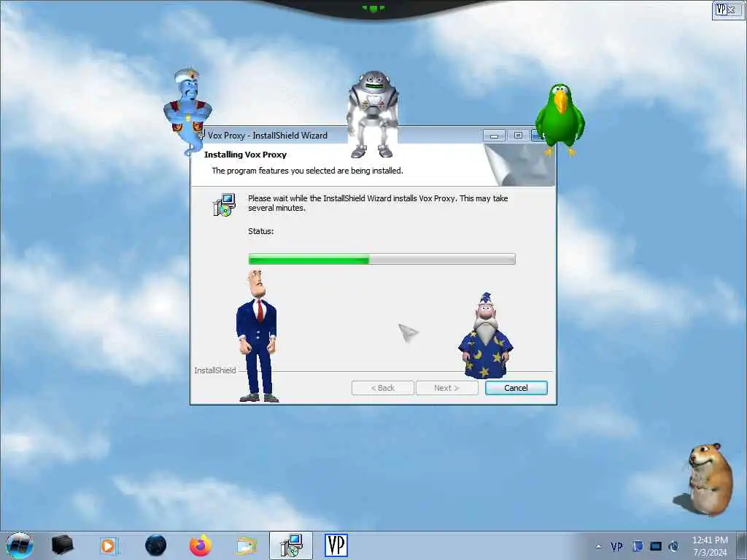The height and width of the screenshot is (560, 747).
Task: Minimize the InstallShield Wizard window
Action: tap(494, 136)
